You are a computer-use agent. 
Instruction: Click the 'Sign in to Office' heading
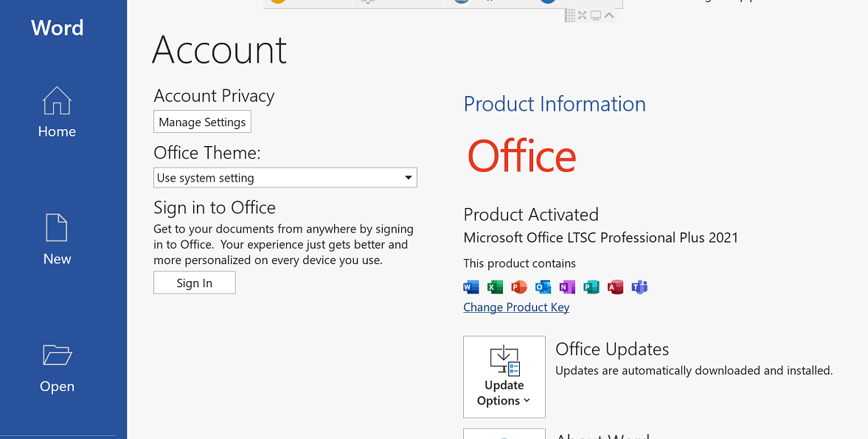(214, 207)
